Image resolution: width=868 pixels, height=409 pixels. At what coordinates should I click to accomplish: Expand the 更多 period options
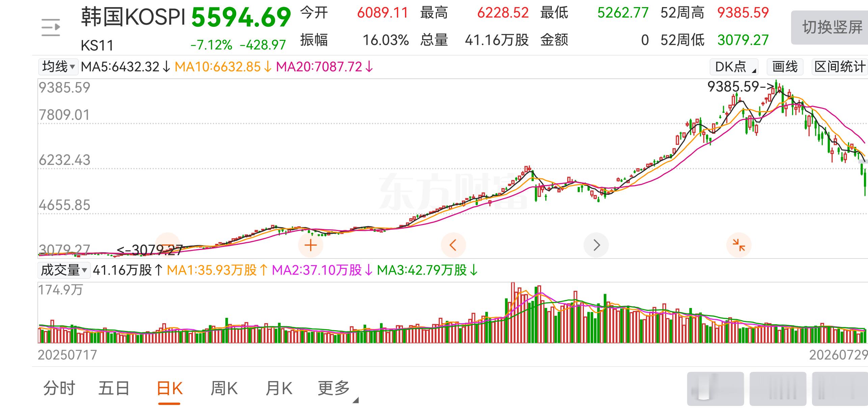tap(338, 388)
